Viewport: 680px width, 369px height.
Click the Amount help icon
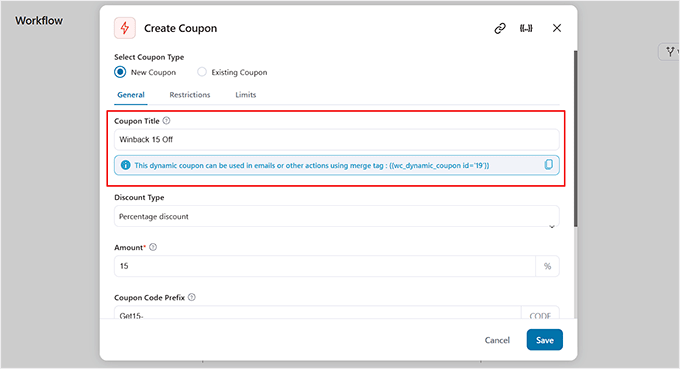(153, 247)
